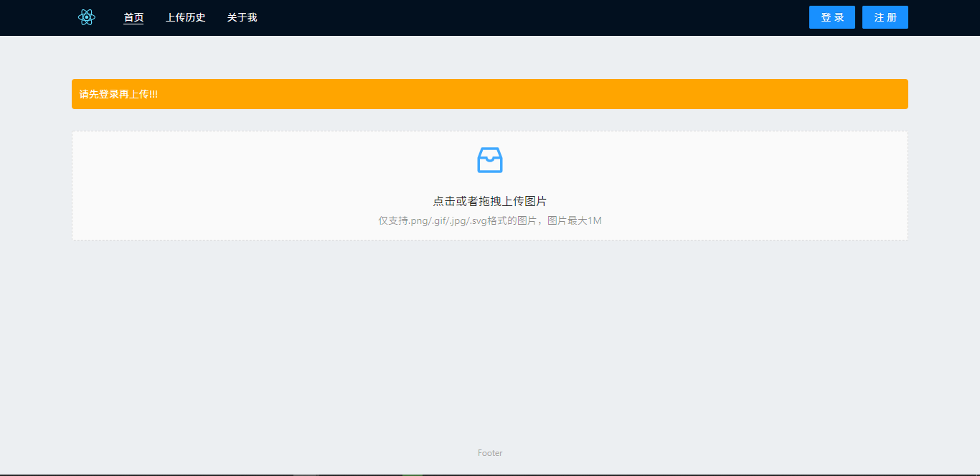The width and height of the screenshot is (980, 476).
Task: Click the Footer text at page bottom
Action: click(x=490, y=452)
